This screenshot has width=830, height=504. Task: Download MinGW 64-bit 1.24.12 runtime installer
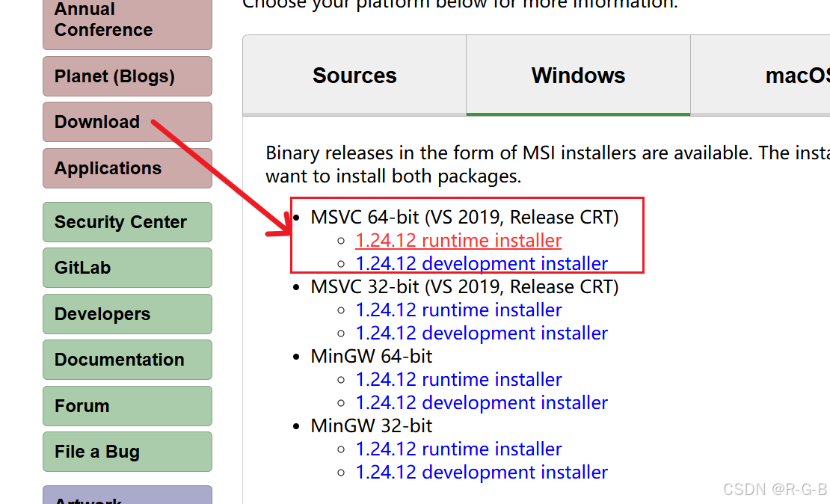[458, 379]
